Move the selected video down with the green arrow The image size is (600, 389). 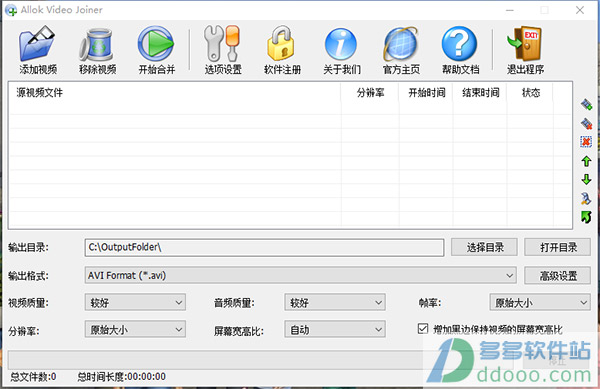[x=586, y=179]
